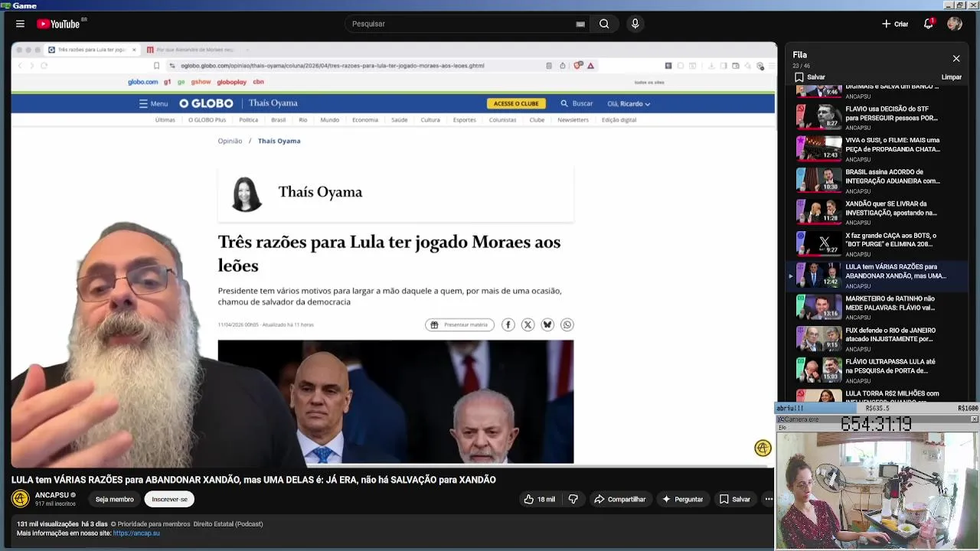Image resolution: width=980 pixels, height=551 pixels.
Task: Open the ANCAPSU channel avatar
Action: point(21,499)
